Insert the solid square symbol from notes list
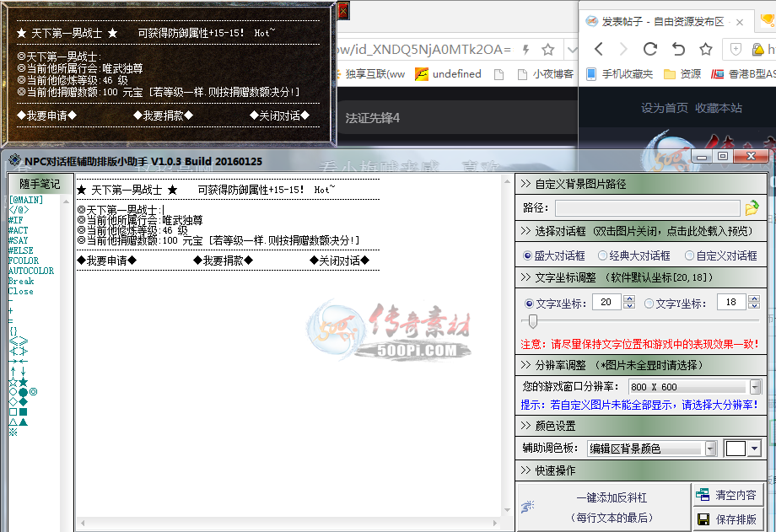 24,411
